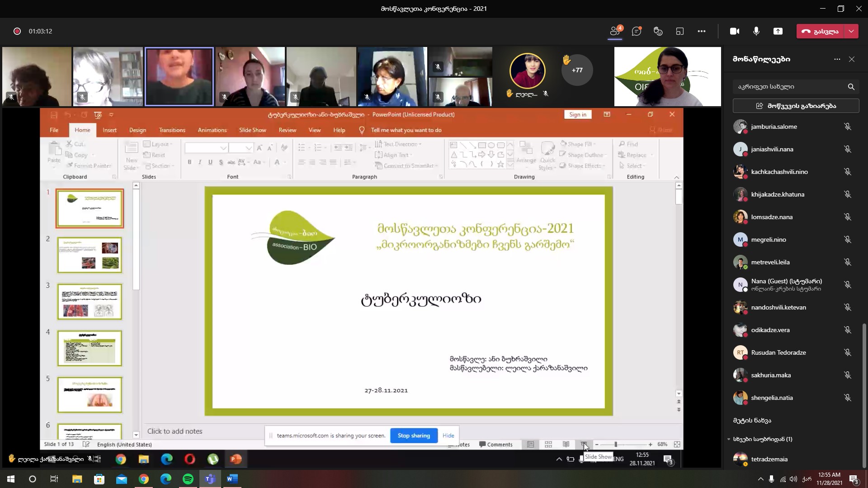The image size is (868, 488).
Task: Open the font size dropdown in PowerPoint
Action: (248, 148)
